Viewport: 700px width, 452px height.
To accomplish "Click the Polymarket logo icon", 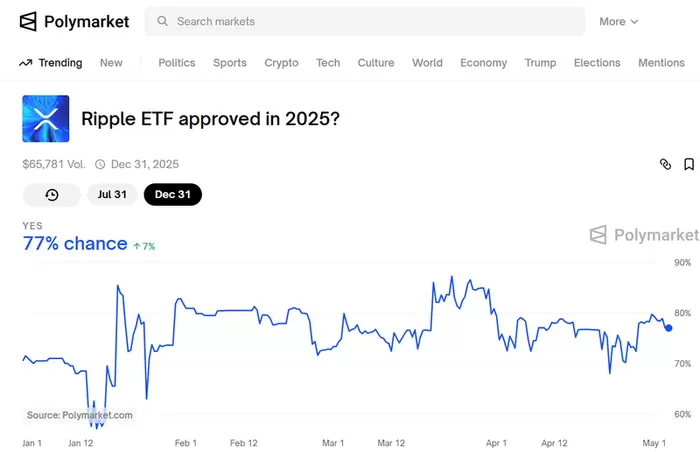I will pyautogui.click(x=29, y=21).
